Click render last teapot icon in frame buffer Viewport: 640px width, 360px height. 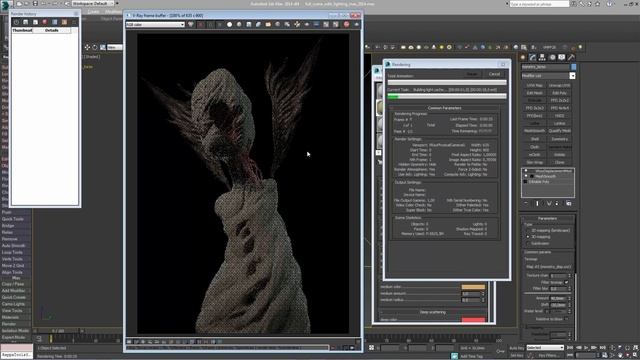pos(356,24)
